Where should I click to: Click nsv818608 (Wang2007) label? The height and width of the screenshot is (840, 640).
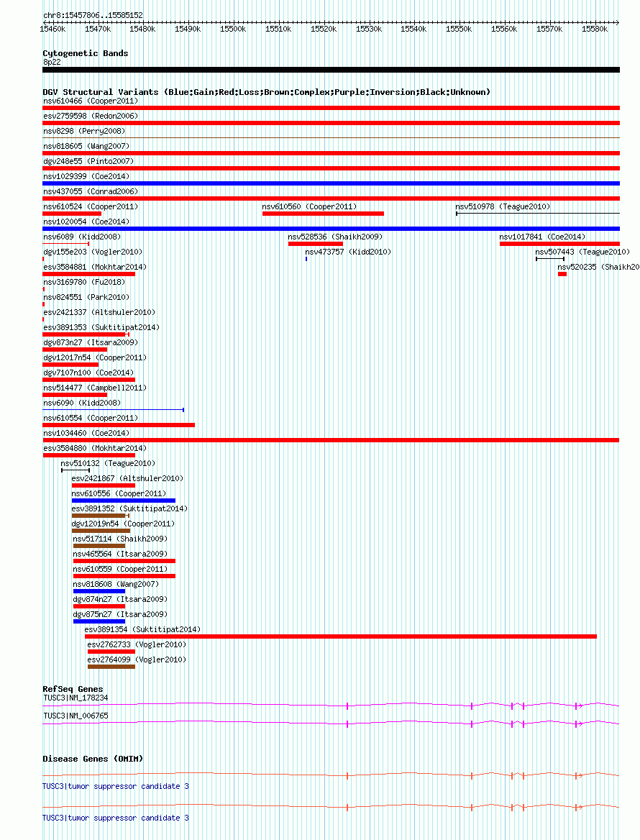point(116,584)
